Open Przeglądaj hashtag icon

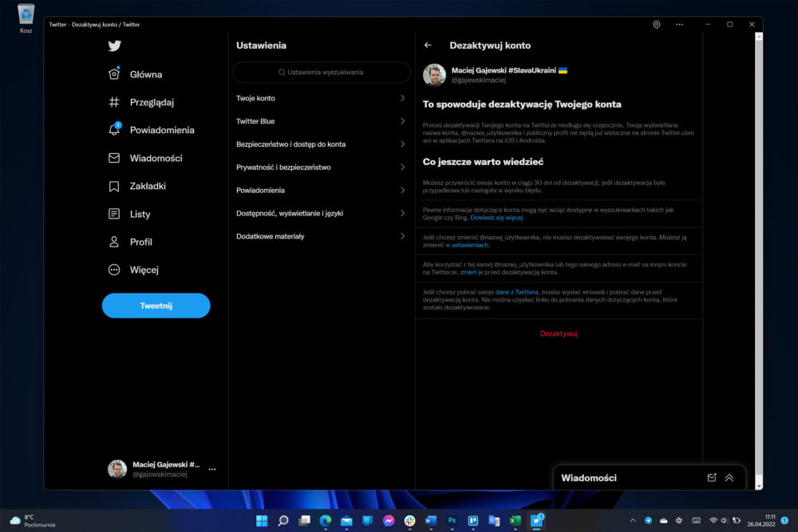114,102
